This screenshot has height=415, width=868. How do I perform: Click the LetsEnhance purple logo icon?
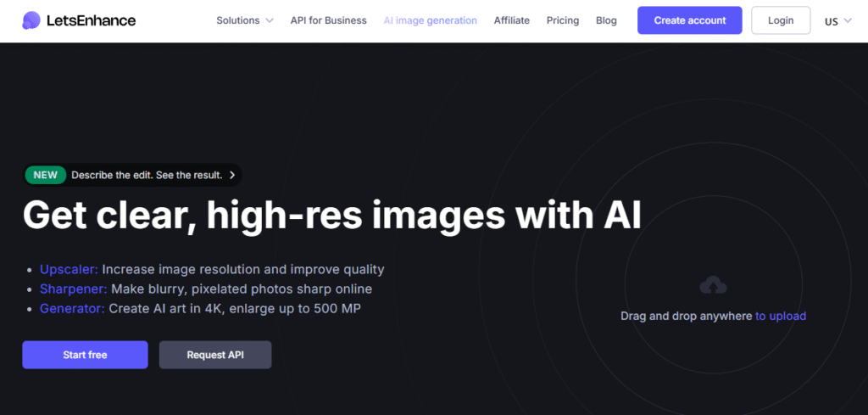(31, 20)
